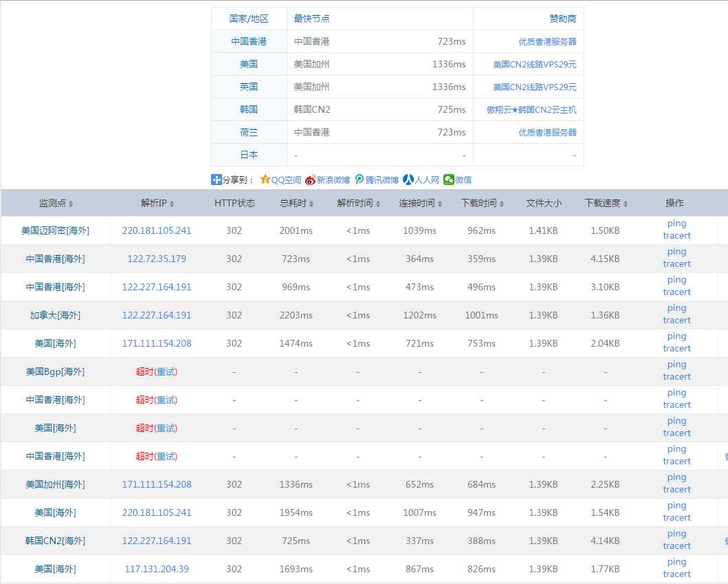
Task: Sort table by 下载速度 column arrows
Action: click(626, 204)
